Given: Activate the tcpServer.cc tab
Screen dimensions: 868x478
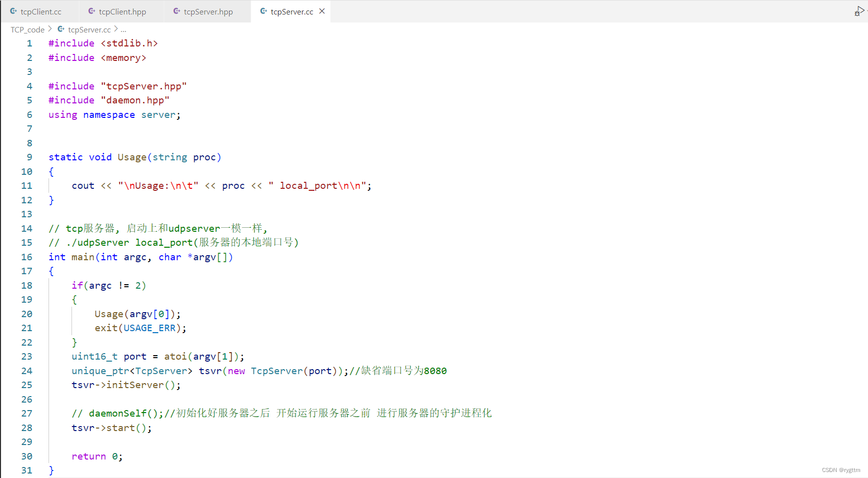Looking at the screenshot, I should (x=291, y=11).
